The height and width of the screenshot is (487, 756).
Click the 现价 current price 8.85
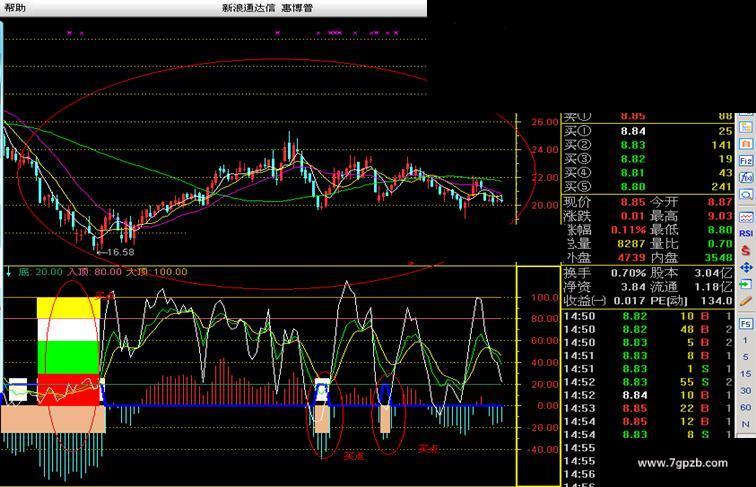[x=633, y=202]
